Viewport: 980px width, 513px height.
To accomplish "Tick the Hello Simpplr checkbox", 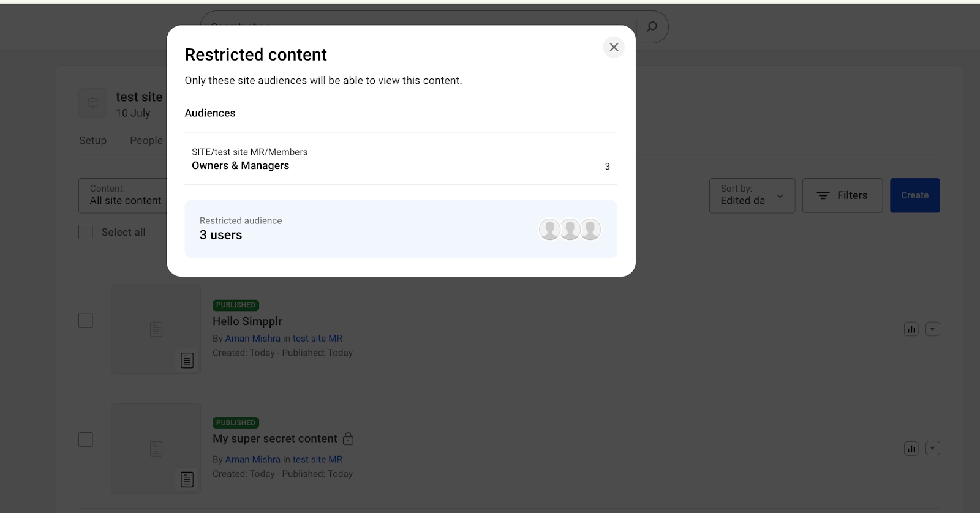I will point(86,320).
